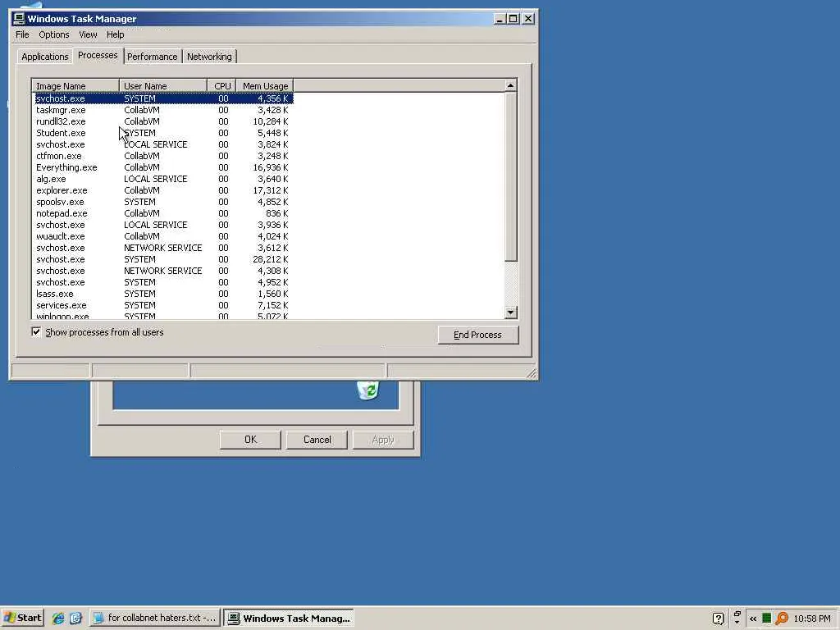The width and height of the screenshot is (840, 630).
Task: Open Internet Explorer from quick launch
Action: tap(58, 619)
